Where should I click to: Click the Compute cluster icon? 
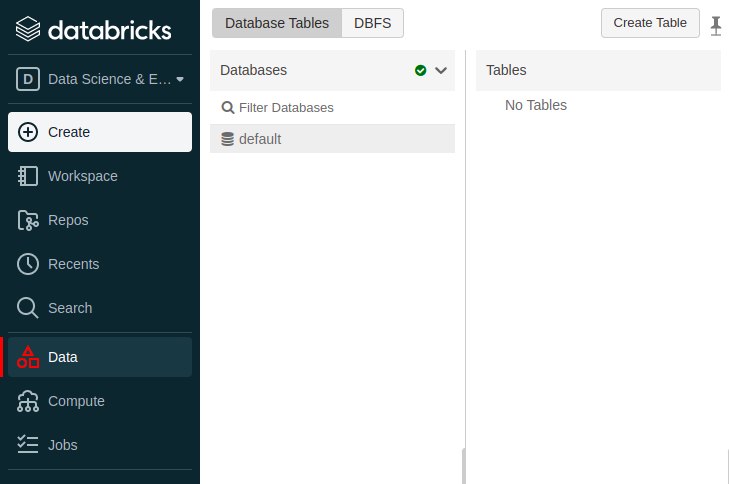tap(28, 401)
